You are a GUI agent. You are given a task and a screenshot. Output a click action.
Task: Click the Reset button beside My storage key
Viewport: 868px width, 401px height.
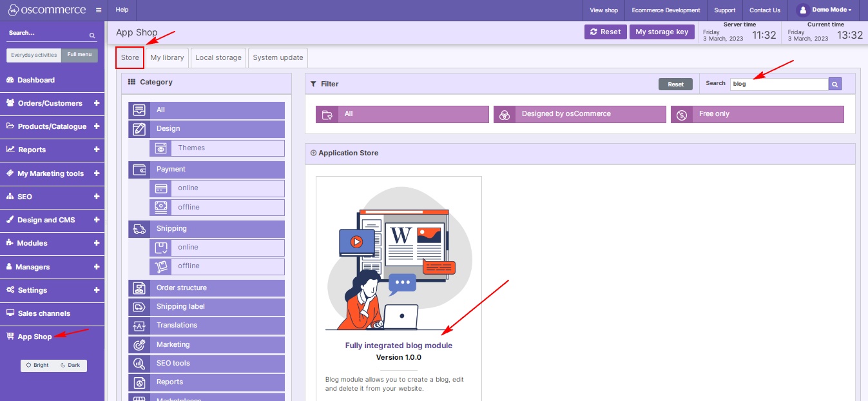pyautogui.click(x=606, y=32)
